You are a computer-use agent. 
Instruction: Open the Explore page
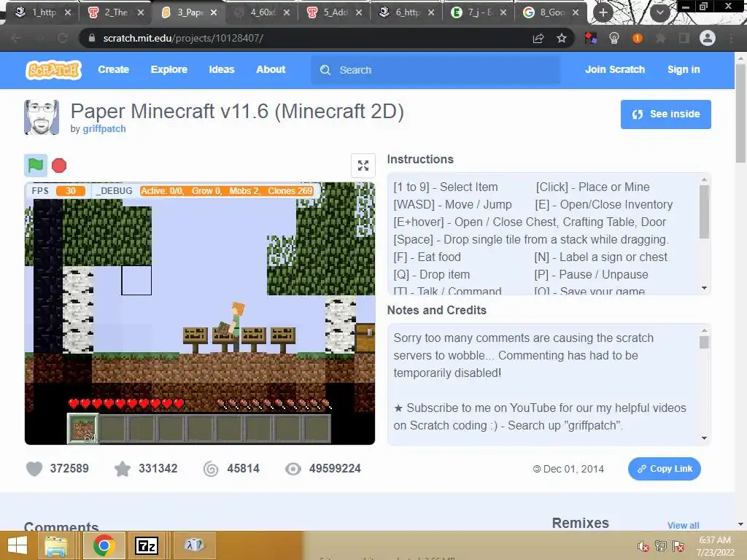pos(169,69)
